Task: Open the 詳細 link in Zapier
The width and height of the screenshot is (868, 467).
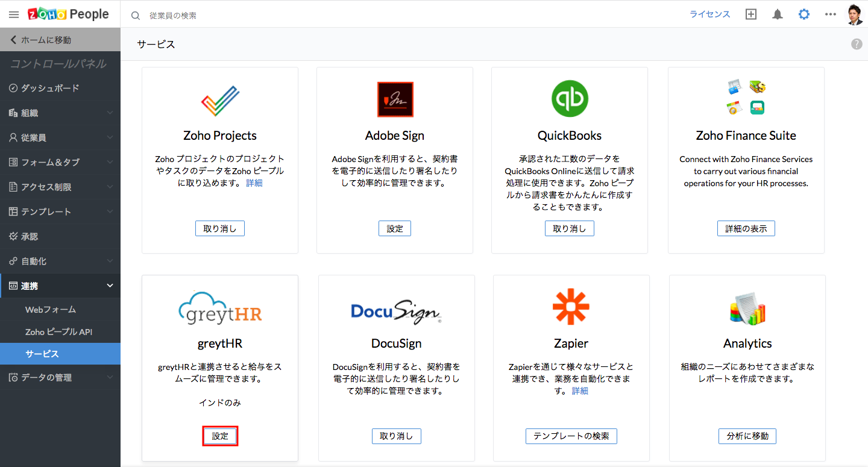Action: [x=580, y=390]
